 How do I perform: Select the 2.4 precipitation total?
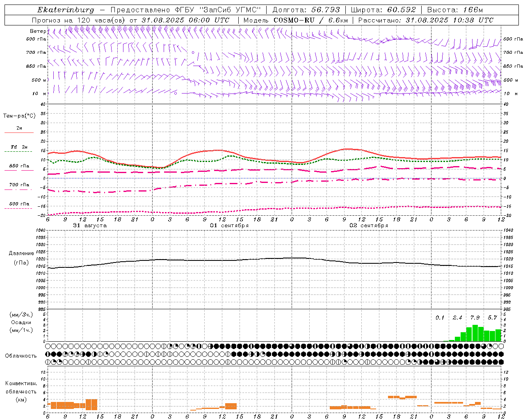click(x=457, y=317)
